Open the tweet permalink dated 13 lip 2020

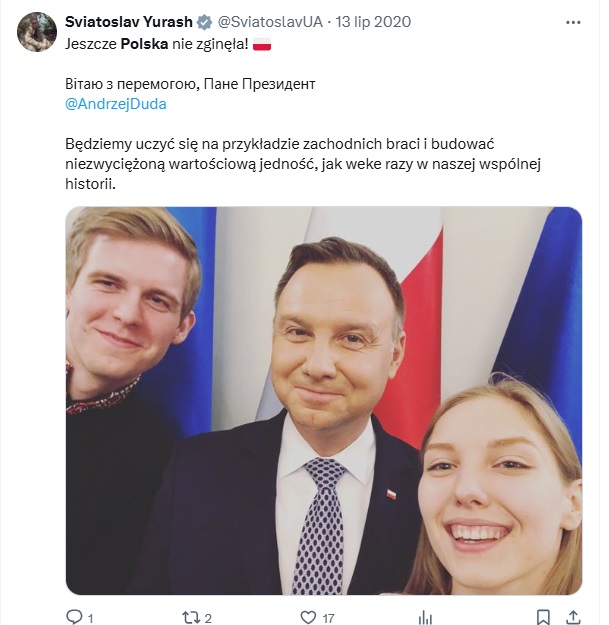(x=373, y=22)
